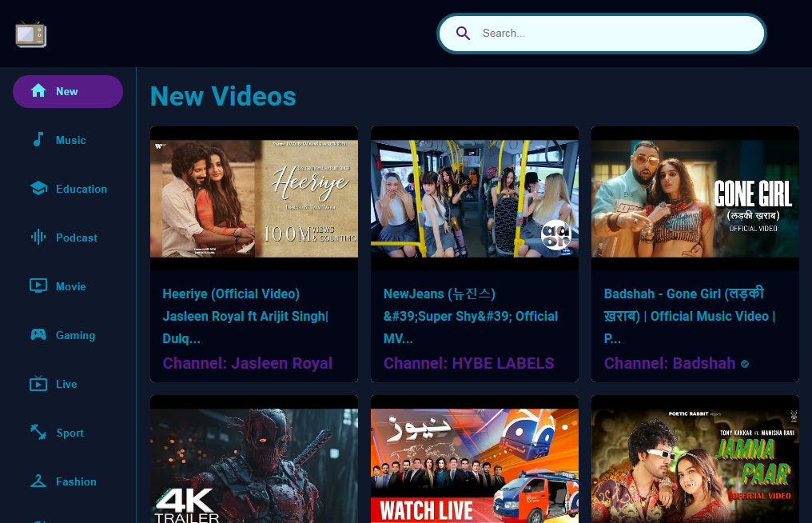This screenshot has height=523, width=812.
Task: Click the Fashion hanger icon
Action: 38,481
